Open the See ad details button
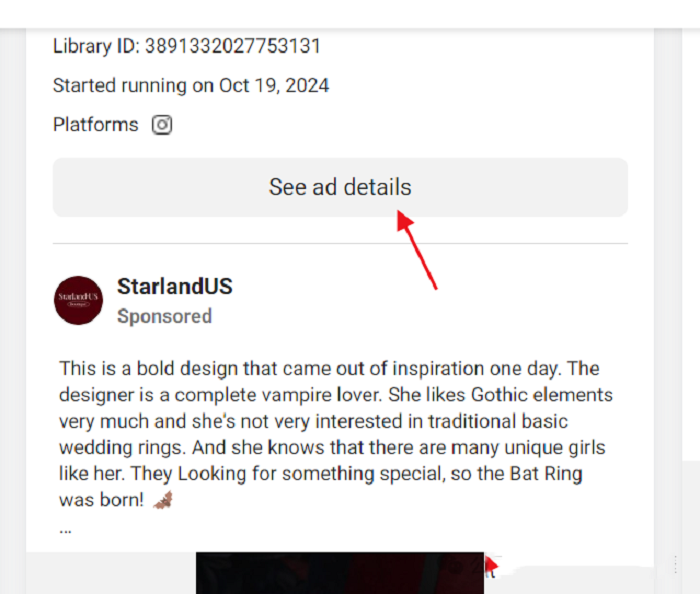 coord(340,187)
